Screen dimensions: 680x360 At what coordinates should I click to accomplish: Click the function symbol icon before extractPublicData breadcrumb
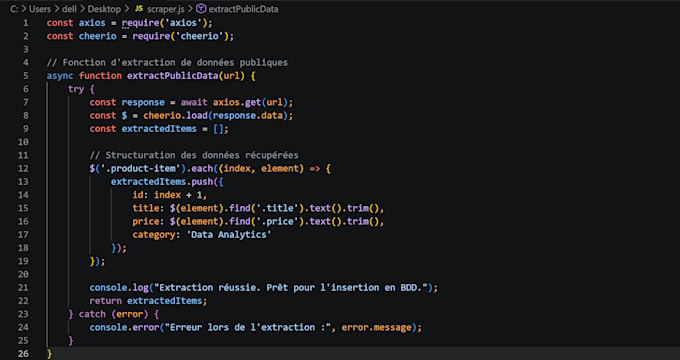point(201,9)
